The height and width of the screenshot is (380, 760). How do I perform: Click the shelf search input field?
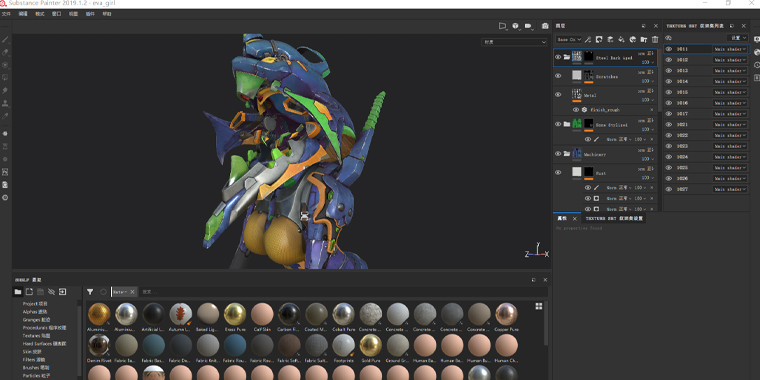coord(343,292)
